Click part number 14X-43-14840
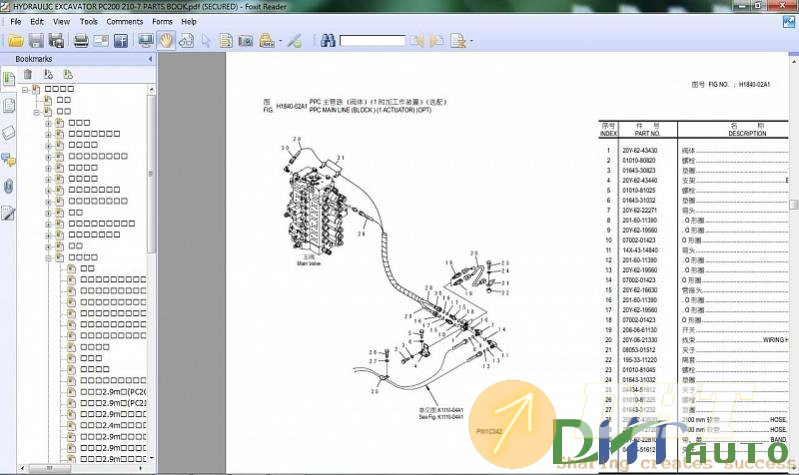This screenshot has height=475, width=799. (x=640, y=250)
